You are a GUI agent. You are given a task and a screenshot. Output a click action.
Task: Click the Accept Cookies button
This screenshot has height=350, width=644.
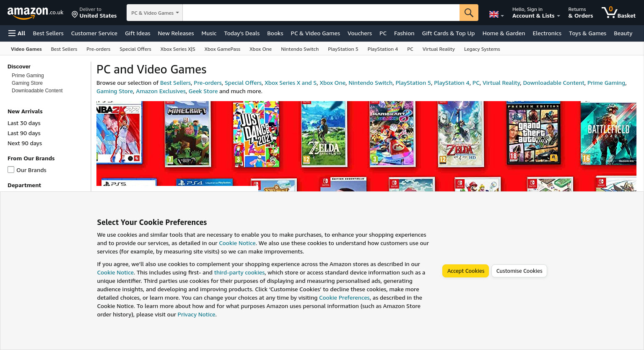coord(465,271)
